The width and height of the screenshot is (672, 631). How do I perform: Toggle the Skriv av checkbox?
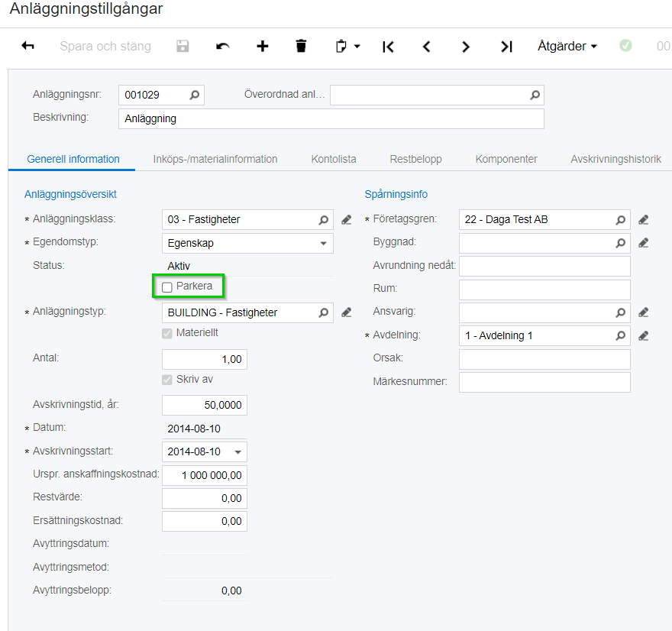click(x=167, y=380)
